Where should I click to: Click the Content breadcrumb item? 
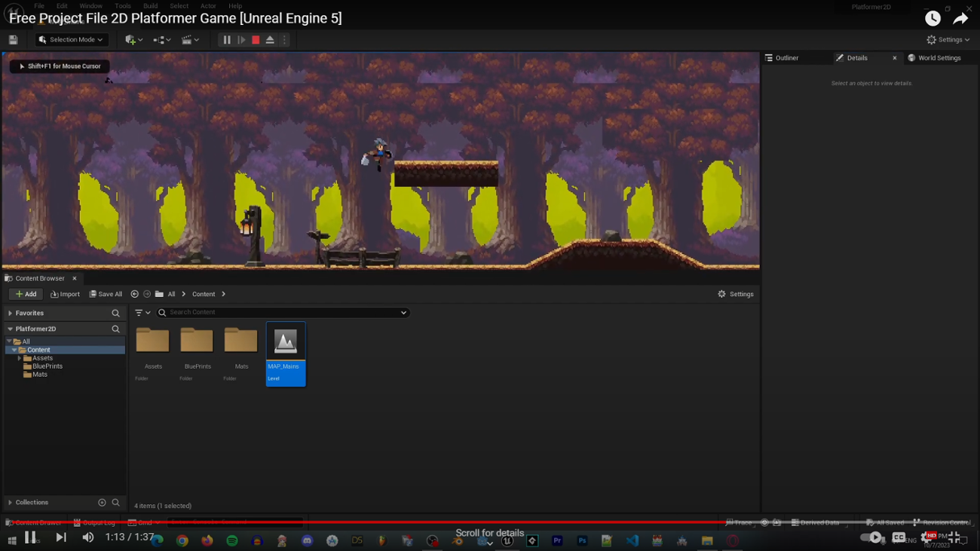(204, 294)
